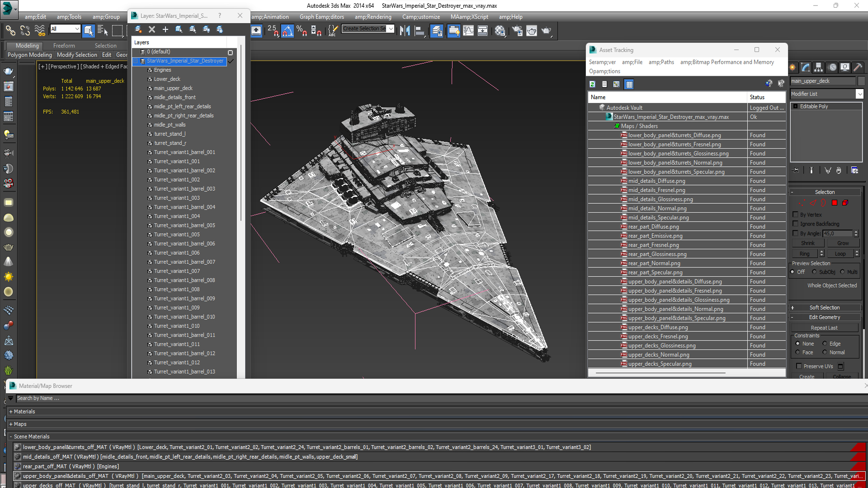Image resolution: width=868 pixels, height=488 pixels.
Task: Click the Repeat Last button
Action: pyautogui.click(x=824, y=328)
